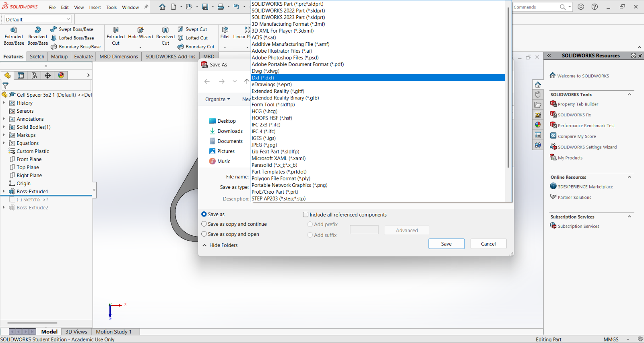The image size is (644, 343).
Task: Open Property Tab Builder
Action: [x=574, y=104]
